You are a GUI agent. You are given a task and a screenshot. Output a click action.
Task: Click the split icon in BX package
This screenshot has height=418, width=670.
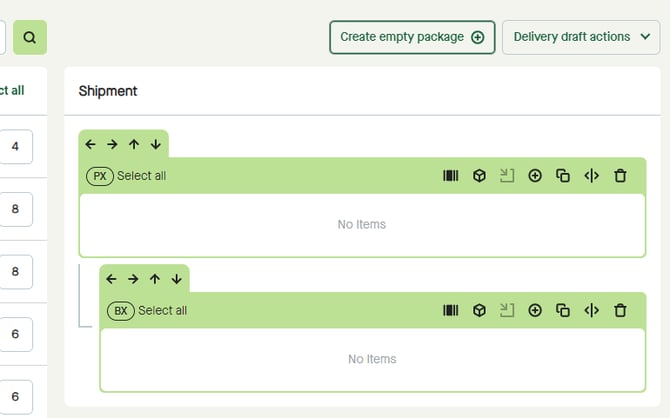point(591,311)
